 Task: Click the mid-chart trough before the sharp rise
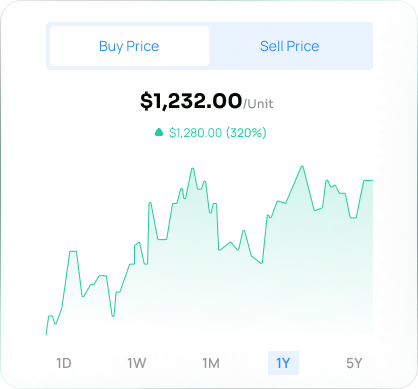pos(262,263)
